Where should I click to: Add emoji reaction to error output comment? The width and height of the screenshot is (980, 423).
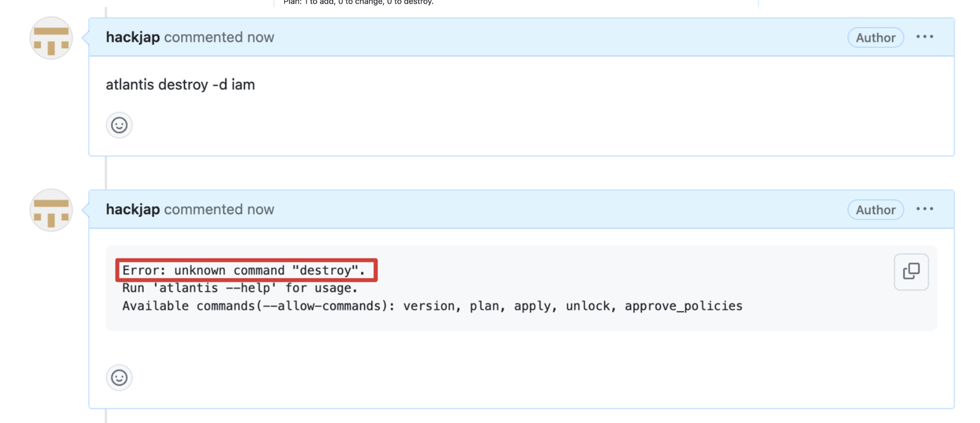(119, 378)
